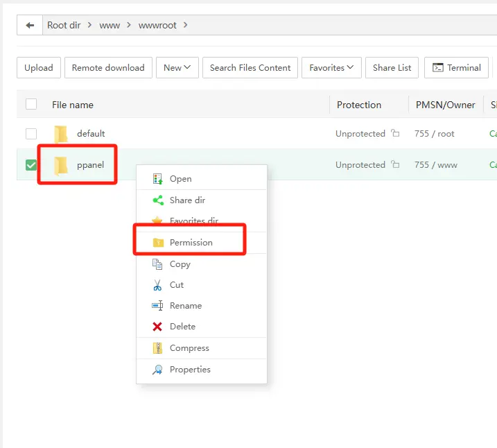
Task: Click the lock icon in the default row
Action: point(395,133)
